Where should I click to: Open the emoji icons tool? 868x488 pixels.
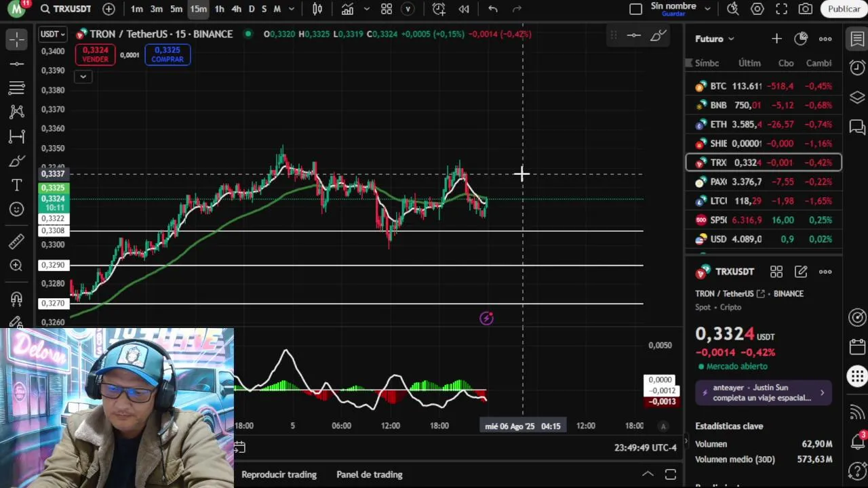(17, 209)
